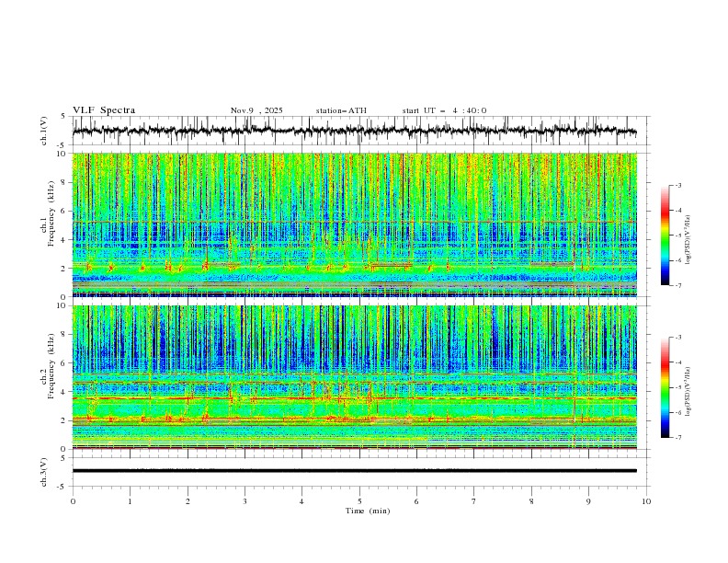This screenshot has width=728, height=563.
Task: Click the '5' tick on the time axis
Action: point(359,501)
